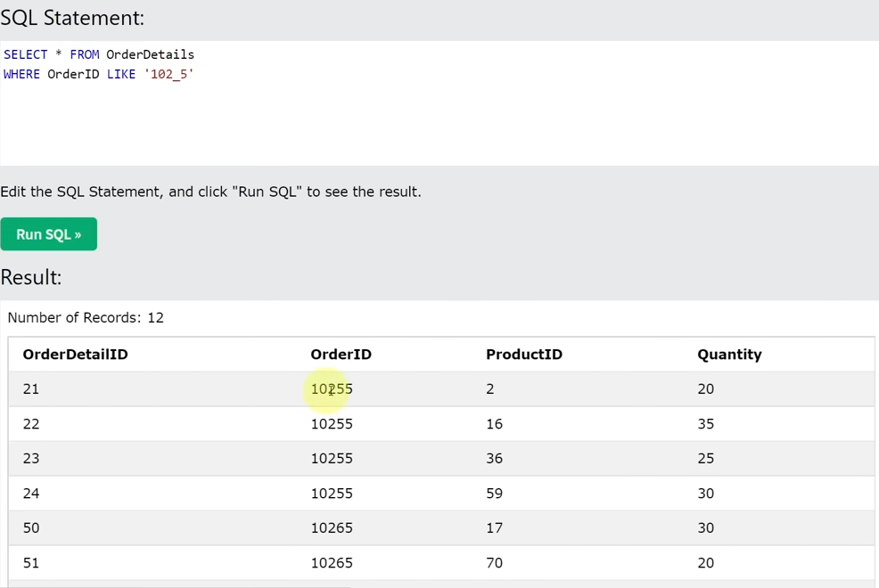Click the SQL Statement heading
879x588 pixels.
point(72,18)
